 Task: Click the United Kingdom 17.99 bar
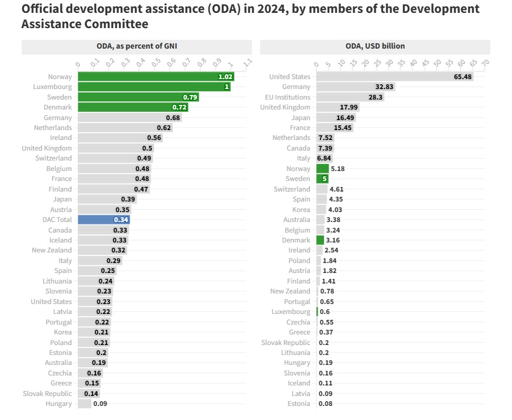(x=337, y=107)
